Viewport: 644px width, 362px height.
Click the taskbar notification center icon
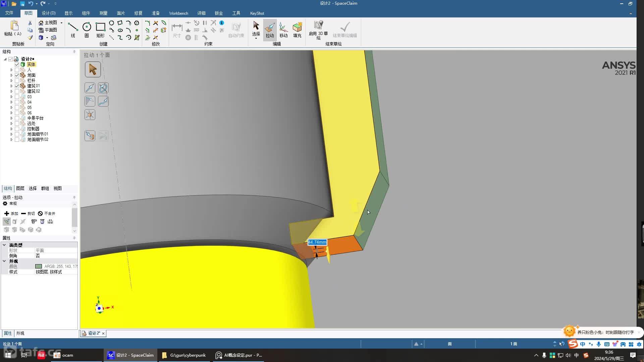pos(633,355)
